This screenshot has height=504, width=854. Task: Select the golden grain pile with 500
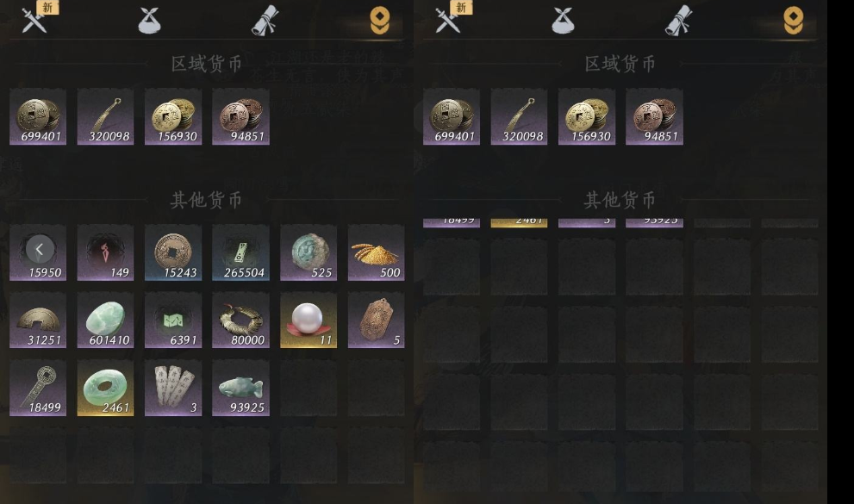(376, 252)
